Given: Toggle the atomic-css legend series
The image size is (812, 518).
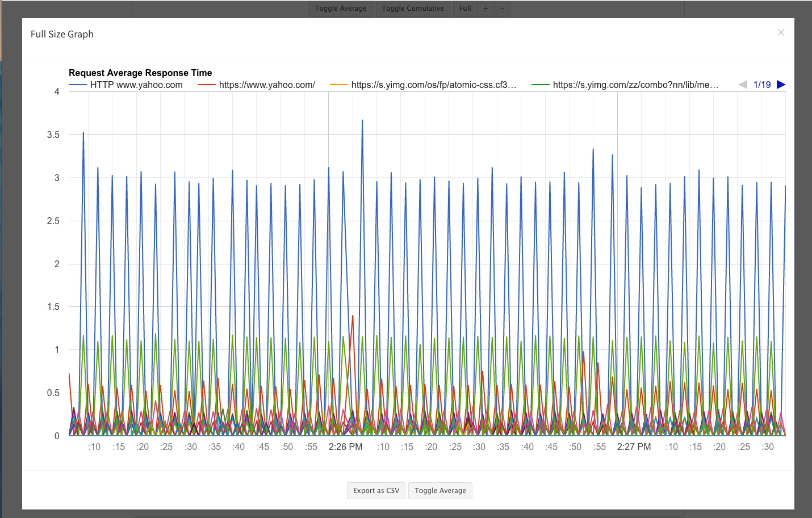Looking at the screenshot, I should point(434,85).
